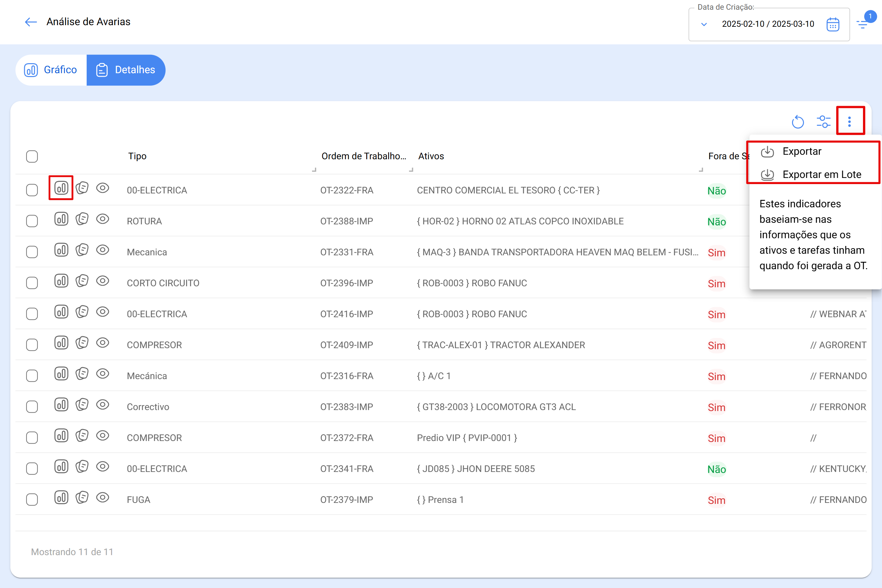The image size is (882, 588).
Task: Open the notes icon for OT-2379-IMP
Action: pyautogui.click(x=82, y=497)
